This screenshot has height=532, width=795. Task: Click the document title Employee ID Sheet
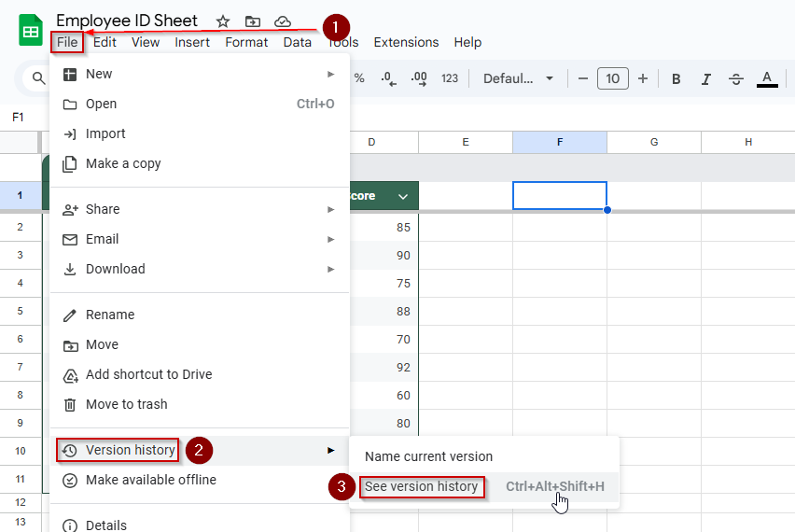127,21
